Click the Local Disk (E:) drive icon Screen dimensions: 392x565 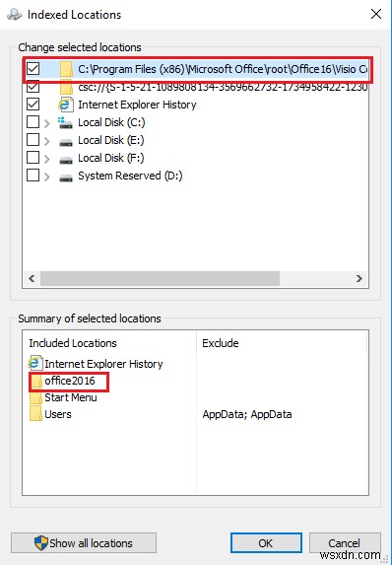[66, 142]
